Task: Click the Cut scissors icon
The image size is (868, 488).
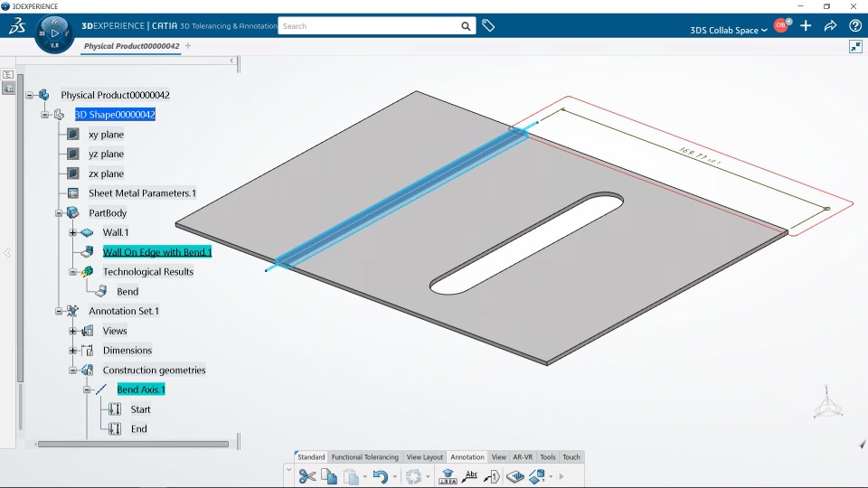Action: point(307,476)
